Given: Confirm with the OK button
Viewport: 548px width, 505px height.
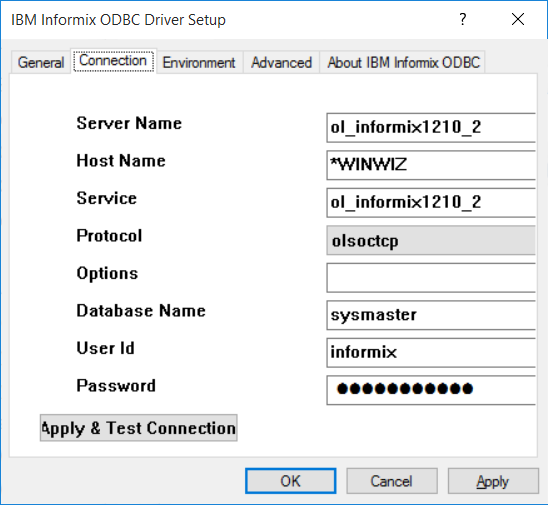Looking at the screenshot, I should [x=290, y=481].
